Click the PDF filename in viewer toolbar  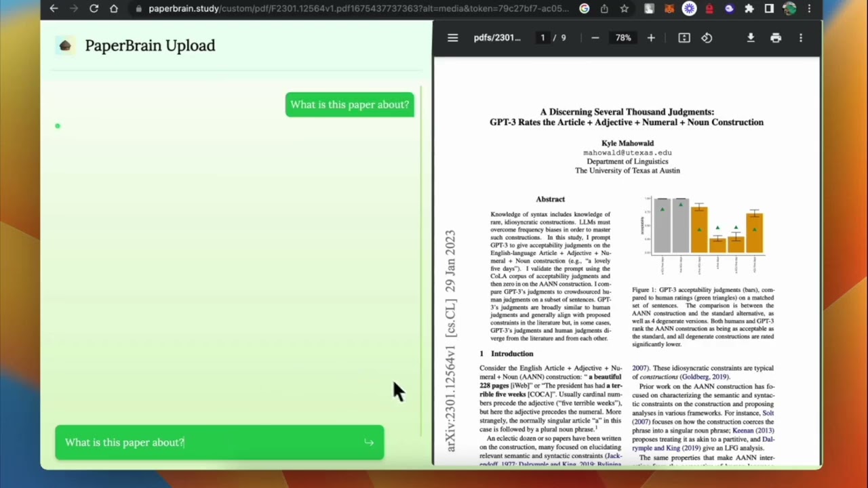497,38
